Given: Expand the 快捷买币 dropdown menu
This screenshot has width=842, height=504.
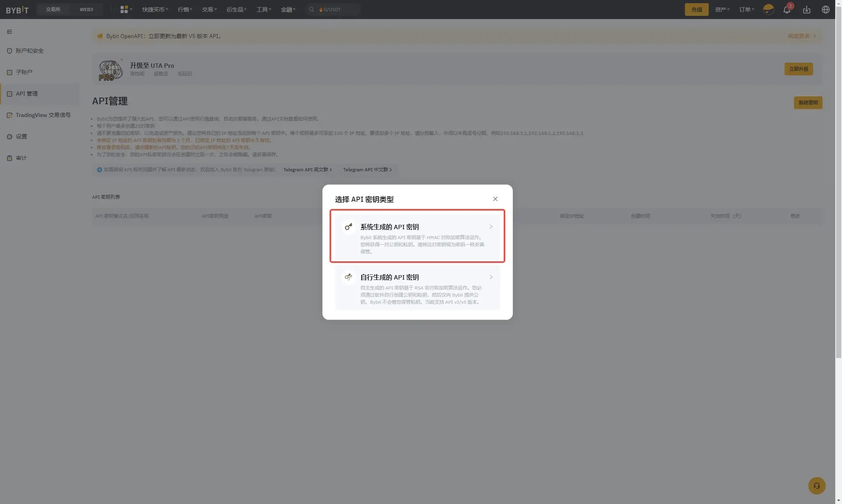Looking at the screenshot, I should coord(155,10).
